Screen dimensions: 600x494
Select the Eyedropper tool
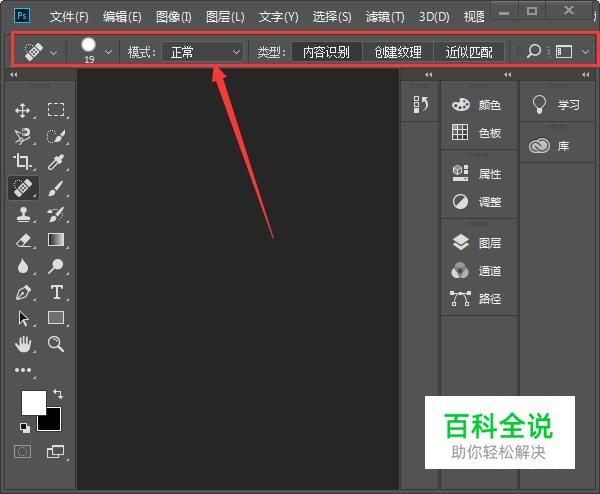coord(56,162)
